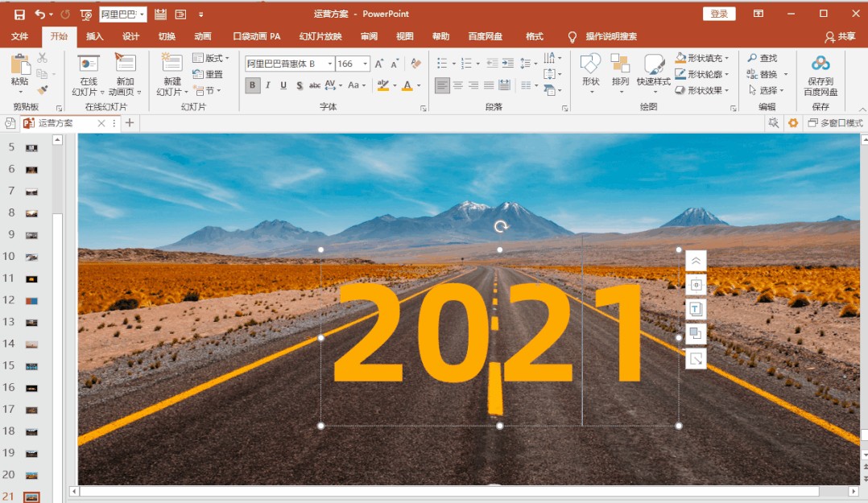Switch to 设计 design tab

click(x=130, y=36)
